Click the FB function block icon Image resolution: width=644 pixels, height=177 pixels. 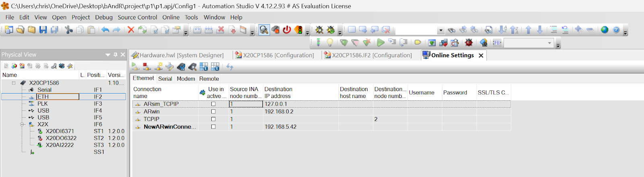[x=497, y=42]
